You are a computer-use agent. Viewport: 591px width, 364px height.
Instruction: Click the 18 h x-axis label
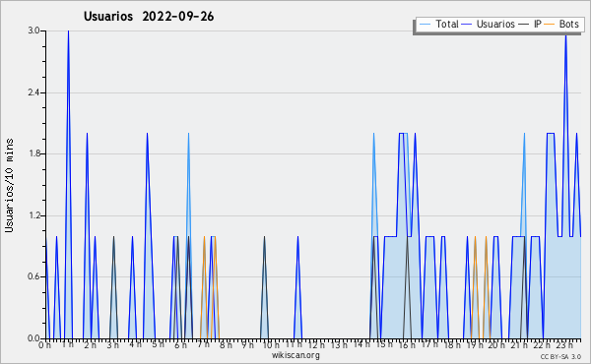tap(452, 344)
